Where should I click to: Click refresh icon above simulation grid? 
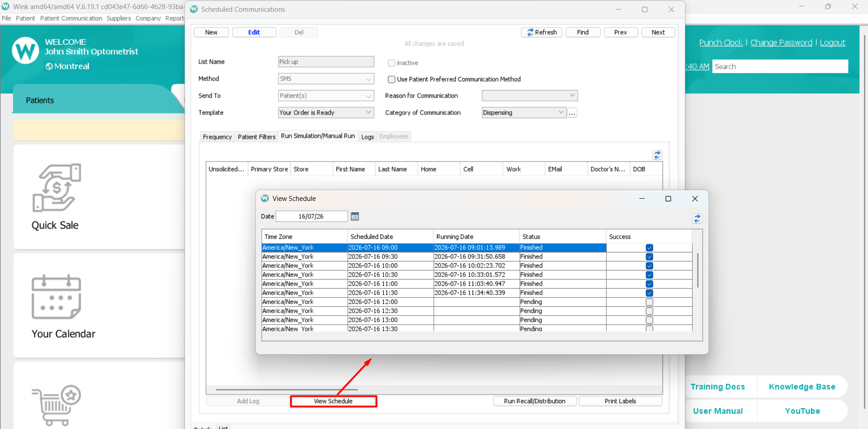click(657, 155)
